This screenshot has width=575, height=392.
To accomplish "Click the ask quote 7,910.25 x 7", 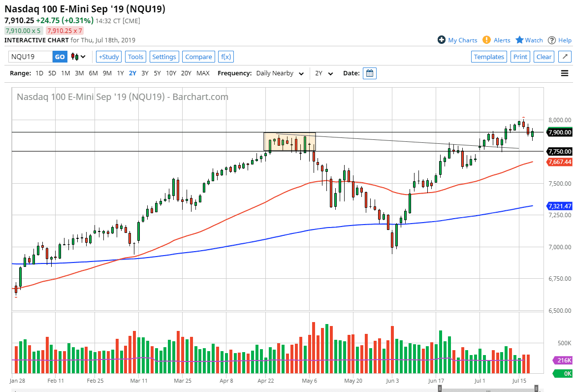I will (x=65, y=31).
